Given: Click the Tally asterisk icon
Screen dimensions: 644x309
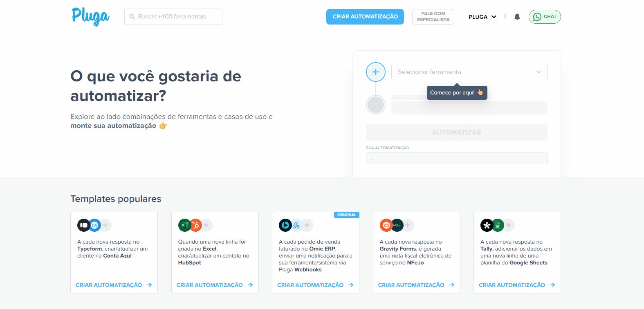Looking at the screenshot, I should 487,225.
